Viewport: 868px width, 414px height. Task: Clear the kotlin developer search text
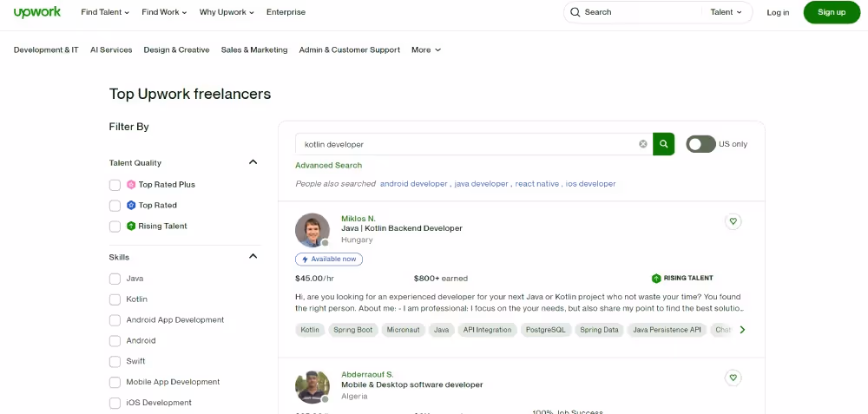(642, 144)
